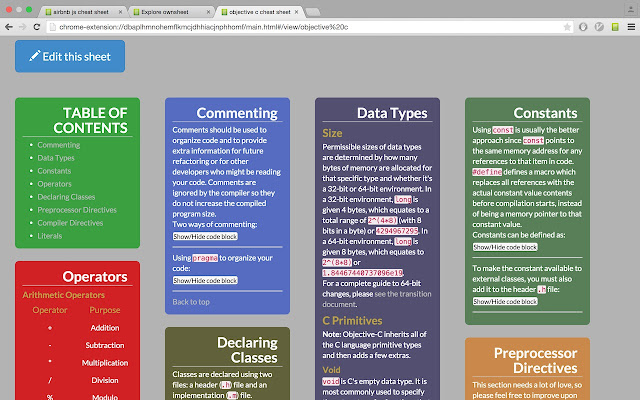Click the Declaring Classes card heading
The width and height of the screenshot is (640, 400).
click(x=247, y=350)
